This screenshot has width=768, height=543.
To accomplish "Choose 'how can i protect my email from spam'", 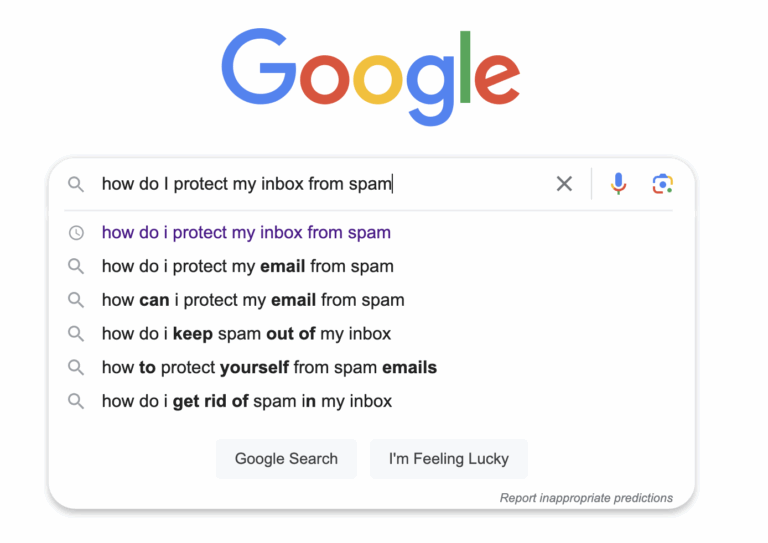I will [253, 300].
